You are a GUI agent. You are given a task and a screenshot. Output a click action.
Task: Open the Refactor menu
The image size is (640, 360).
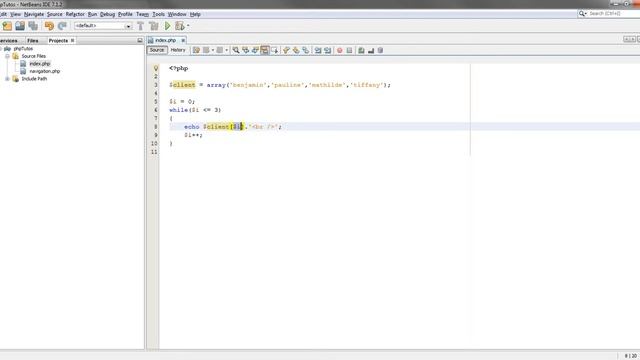pos(75,14)
